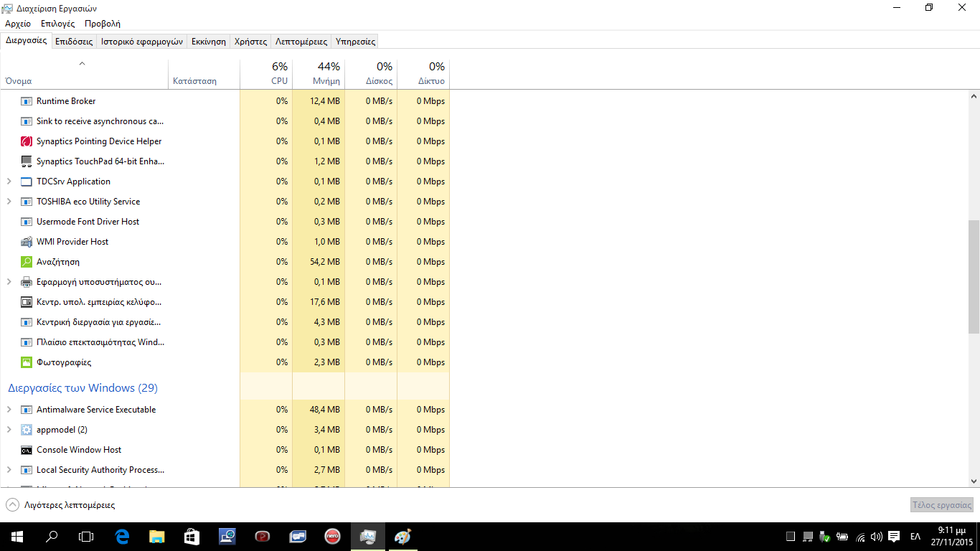
Task: Click the TOSHIBA eco Utility Service icon
Action: (27, 202)
